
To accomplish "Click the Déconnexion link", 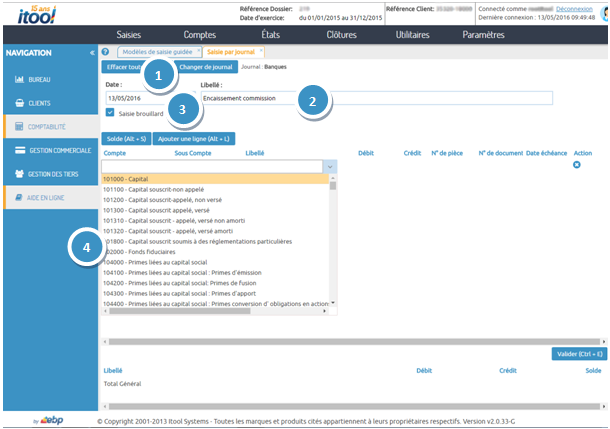I will pos(574,8).
